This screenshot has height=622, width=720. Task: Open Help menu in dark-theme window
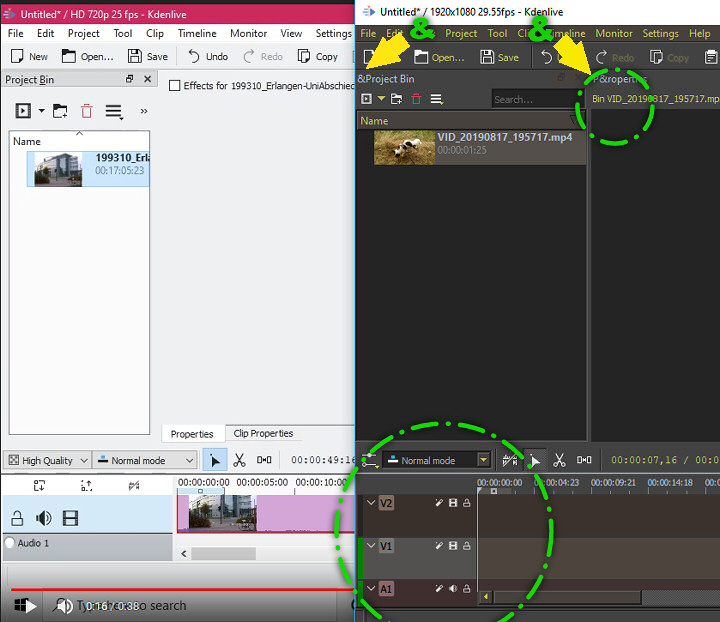coord(699,34)
